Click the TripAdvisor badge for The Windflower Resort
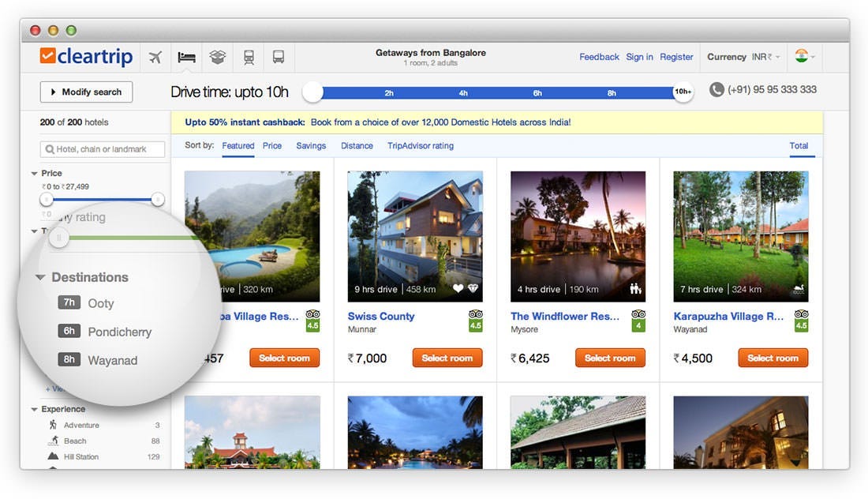This screenshot has width=868, height=499. tap(638, 321)
